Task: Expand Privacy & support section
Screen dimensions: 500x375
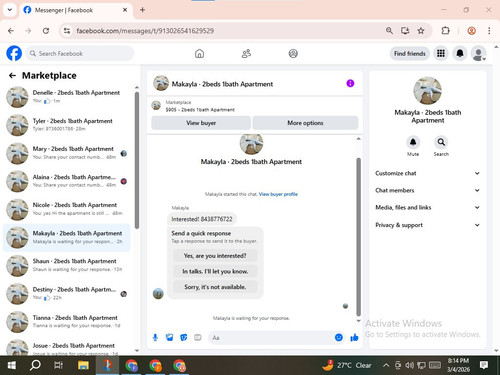Action: coord(428,225)
